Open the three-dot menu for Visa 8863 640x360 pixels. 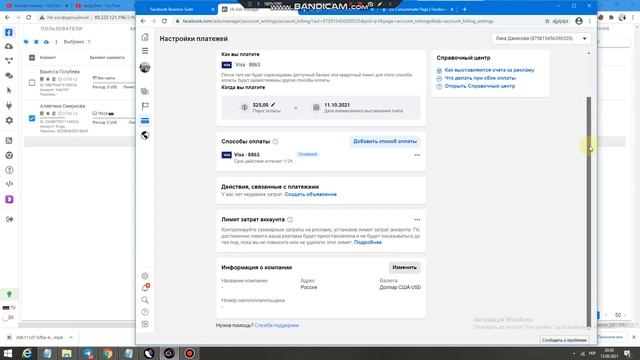[x=417, y=155]
